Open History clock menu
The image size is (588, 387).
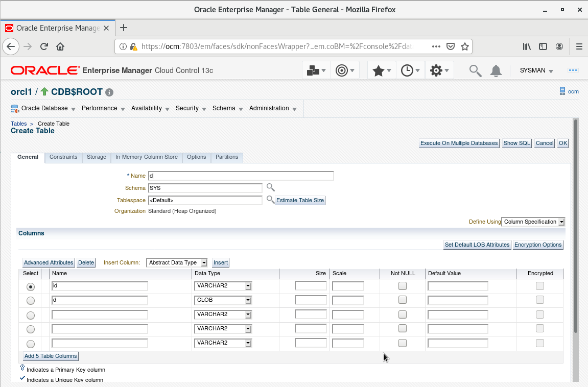[x=410, y=70]
